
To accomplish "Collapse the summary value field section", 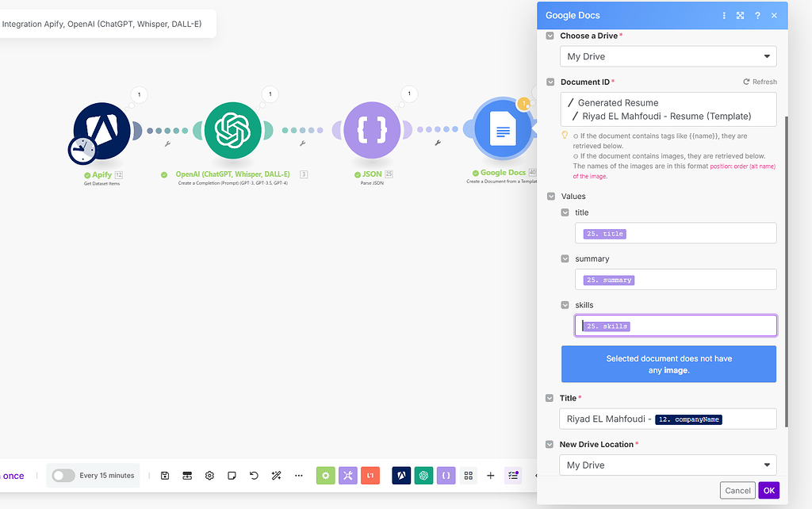I will point(565,258).
